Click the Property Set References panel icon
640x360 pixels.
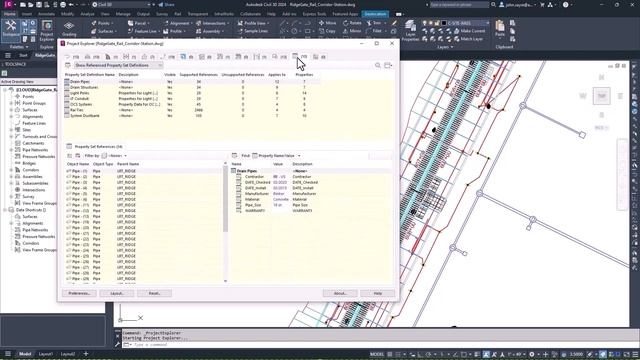[x=69, y=146]
